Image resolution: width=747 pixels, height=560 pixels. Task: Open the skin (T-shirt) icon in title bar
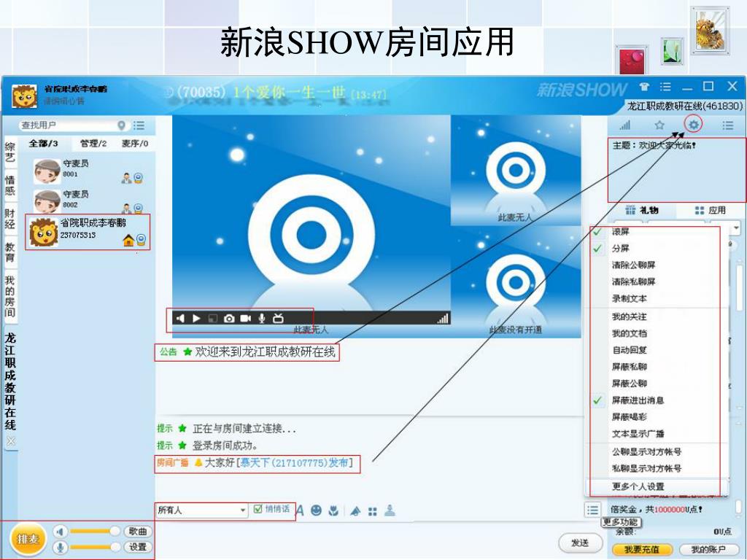click(x=644, y=87)
